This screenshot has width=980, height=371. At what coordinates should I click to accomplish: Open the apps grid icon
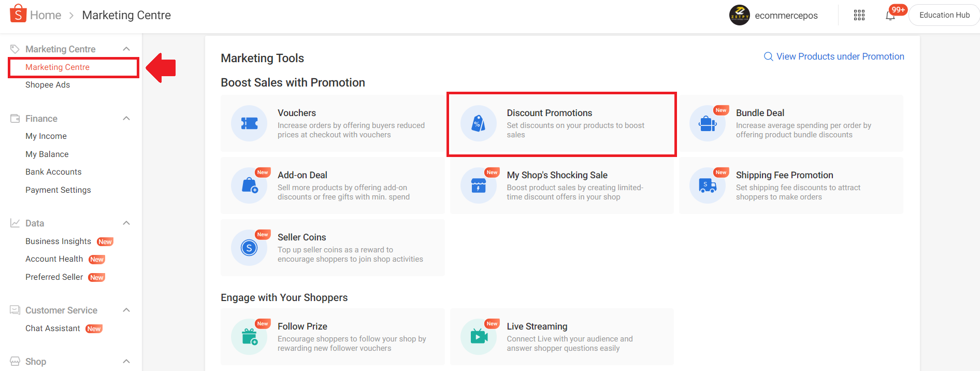pos(859,16)
